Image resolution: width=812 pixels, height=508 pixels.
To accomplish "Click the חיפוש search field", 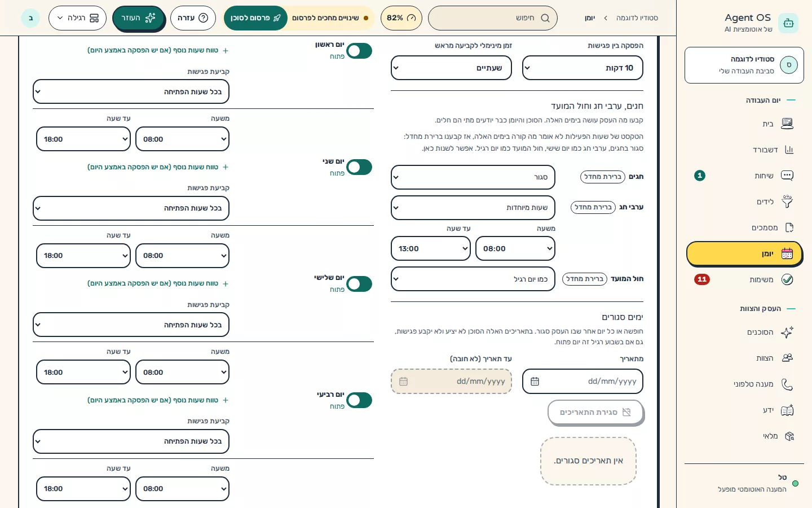I will click(x=493, y=18).
